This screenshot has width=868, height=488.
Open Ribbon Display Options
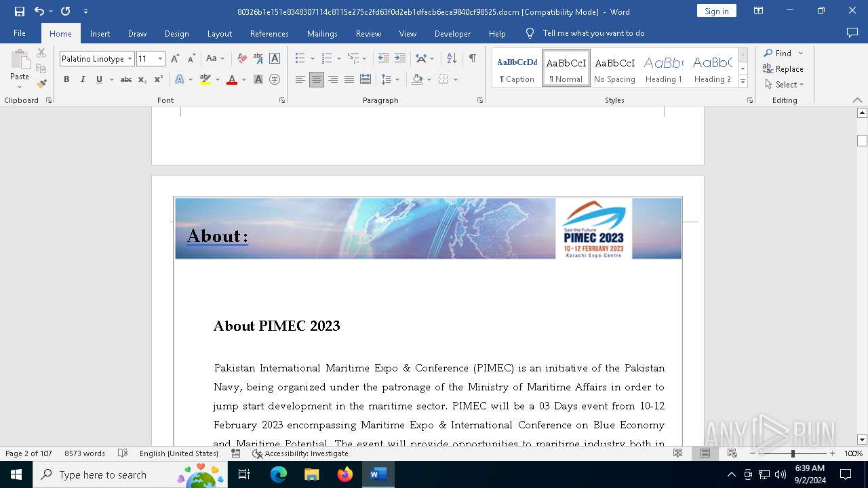click(759, 11)
